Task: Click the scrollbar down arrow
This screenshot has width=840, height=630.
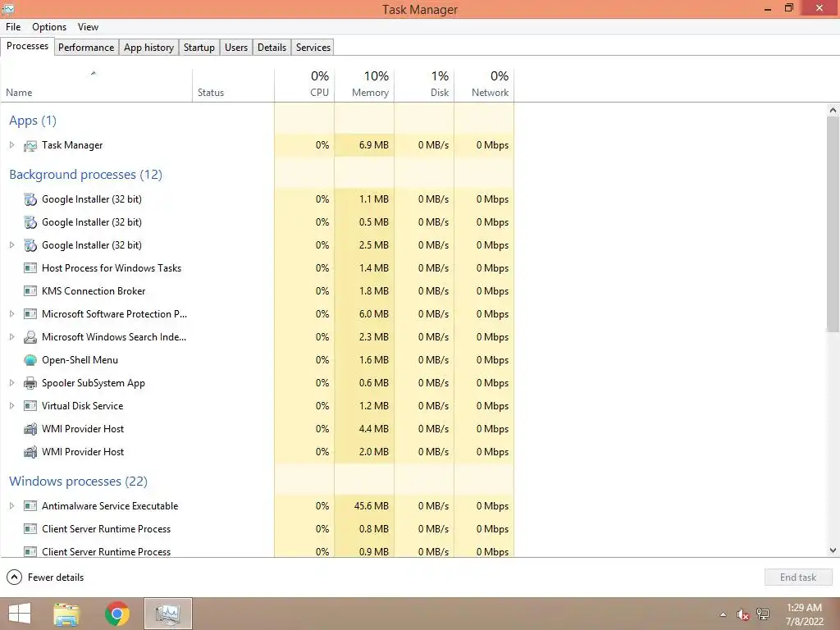Action: 833,550
